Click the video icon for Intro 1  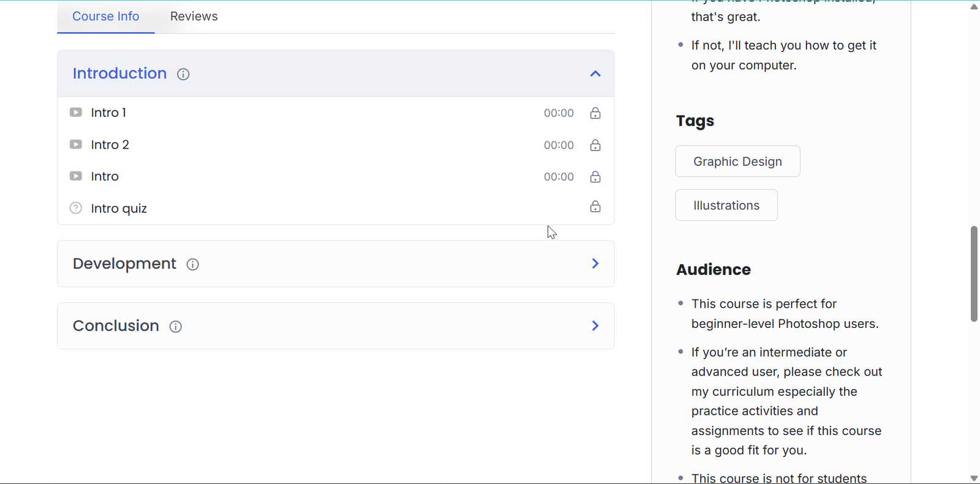[x=76, y=113]
